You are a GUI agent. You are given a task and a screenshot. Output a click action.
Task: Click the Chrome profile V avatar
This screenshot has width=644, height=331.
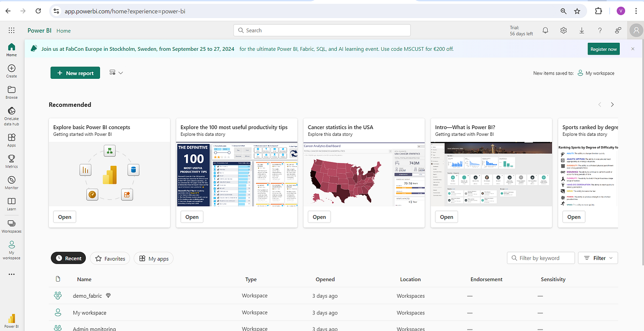coord(621,11)
